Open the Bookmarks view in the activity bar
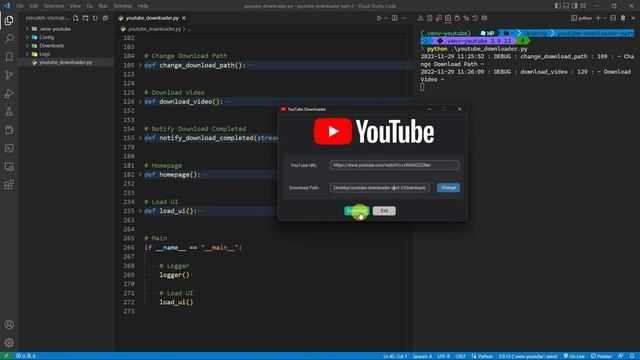The image size is (640, 360). pos(9,57)
